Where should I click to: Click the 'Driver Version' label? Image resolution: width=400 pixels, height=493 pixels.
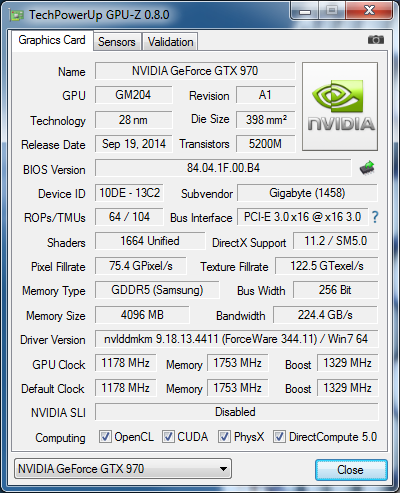(x=53, y=340)
